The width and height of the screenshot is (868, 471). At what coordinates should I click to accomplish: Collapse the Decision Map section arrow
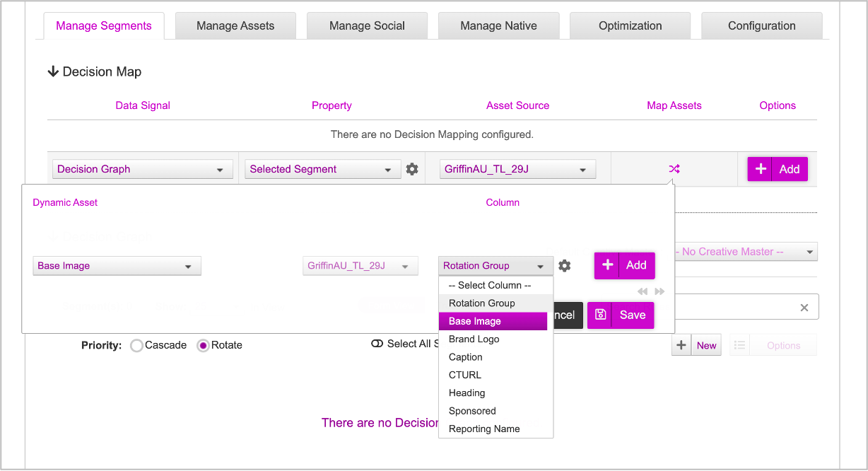click(x=53, y=71)
